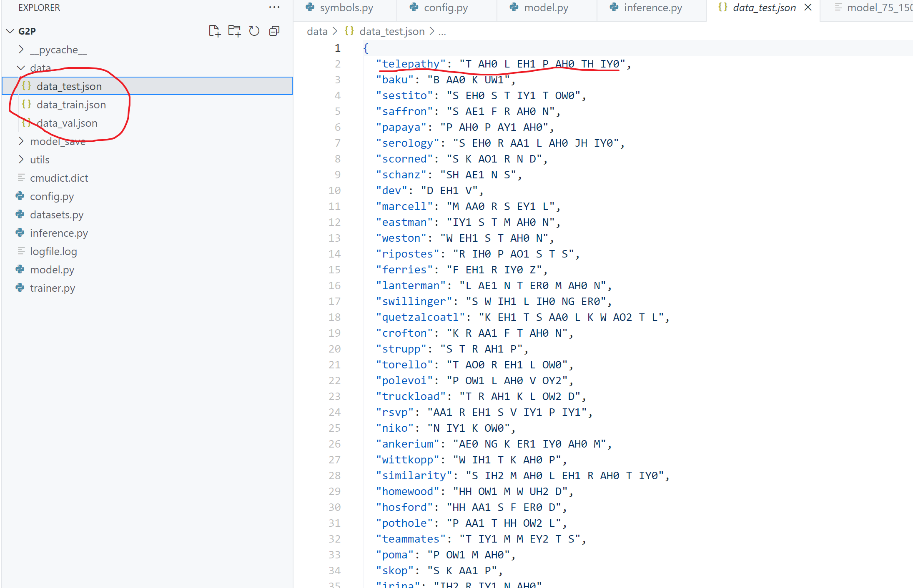
Task: Expand the utils folder
Action: tap(21, 160)
